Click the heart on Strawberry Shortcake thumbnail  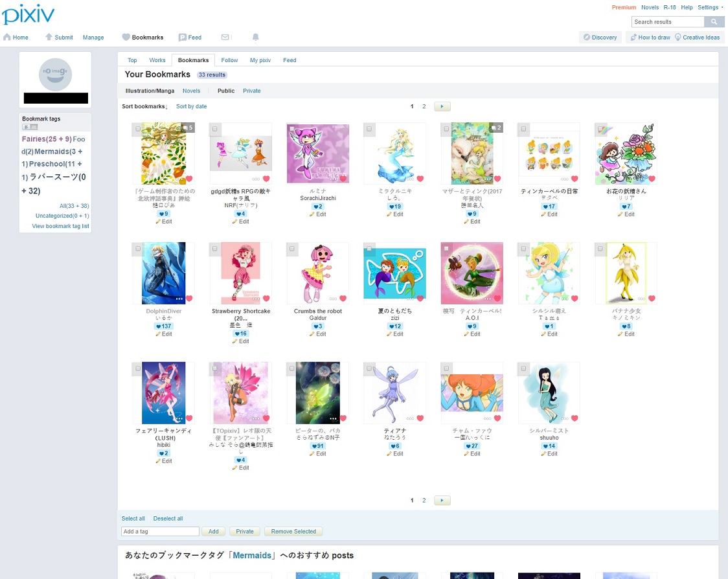(x=266, y=299)
